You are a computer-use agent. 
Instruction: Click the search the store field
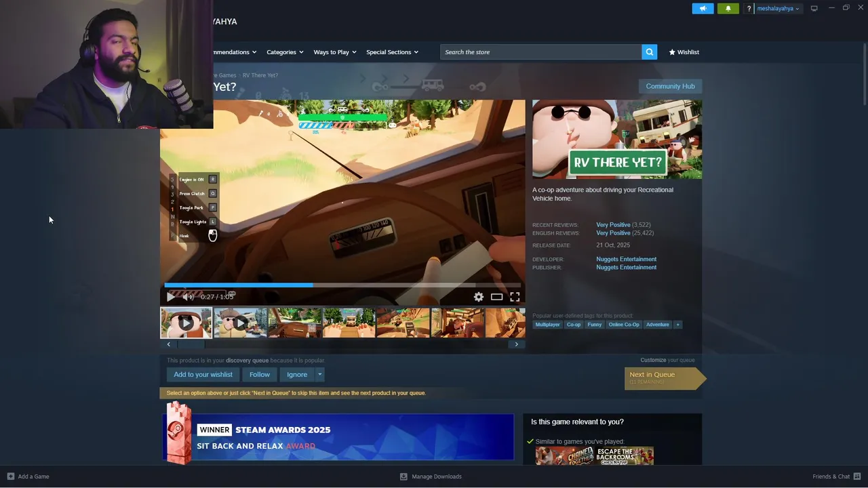541,52
